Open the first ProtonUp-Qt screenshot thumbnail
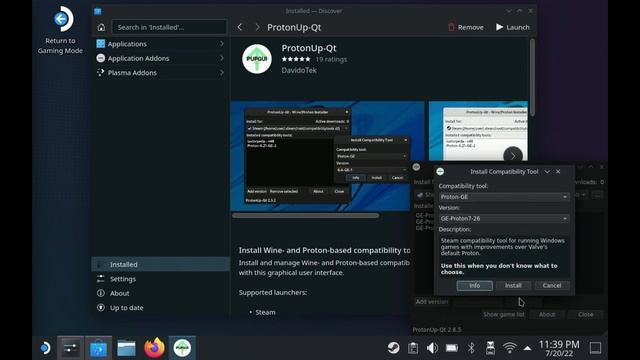This screenshot has width=640, height=360. coord(327,156)
